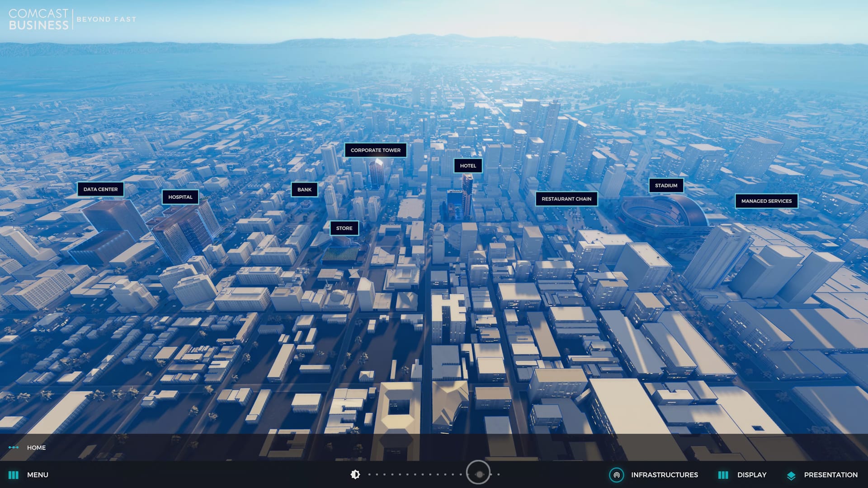Open the Managed Services label
Screen dimensions: 868x488
pyautogui.click(x=766, y=201)
